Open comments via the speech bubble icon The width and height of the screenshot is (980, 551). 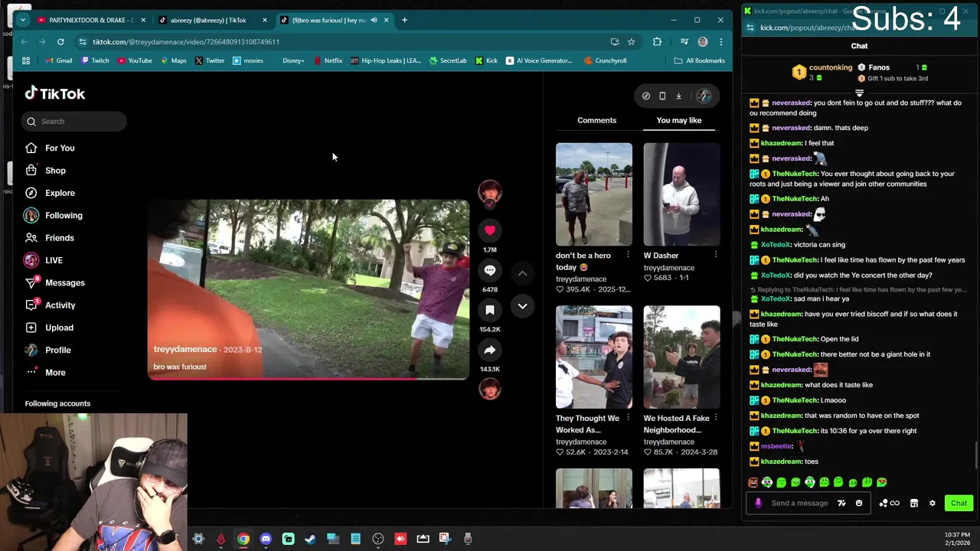pyautogui.click(x=490, y=270)
